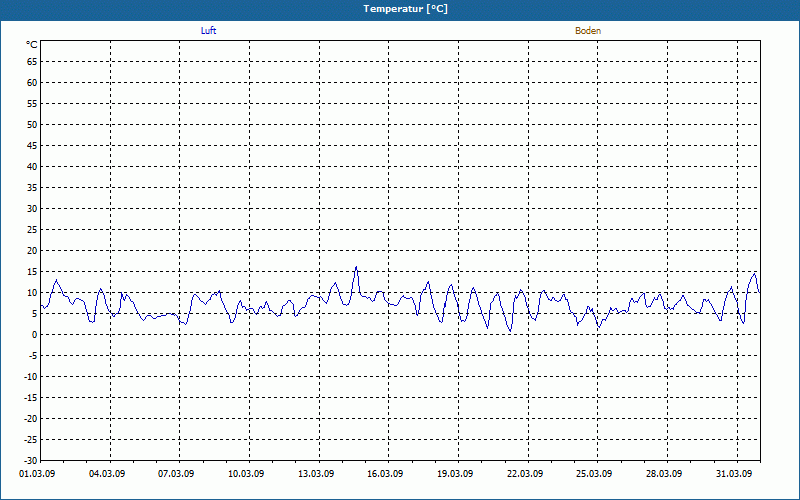Screen dimensions: 800x500
Task: Click the 16.03.09 date label
Action: click(x=385, y=474)
